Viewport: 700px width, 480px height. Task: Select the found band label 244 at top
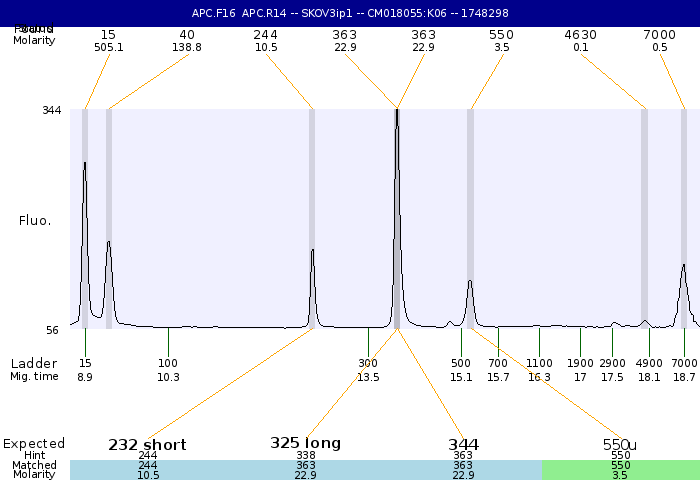click(x=265, y=34)
